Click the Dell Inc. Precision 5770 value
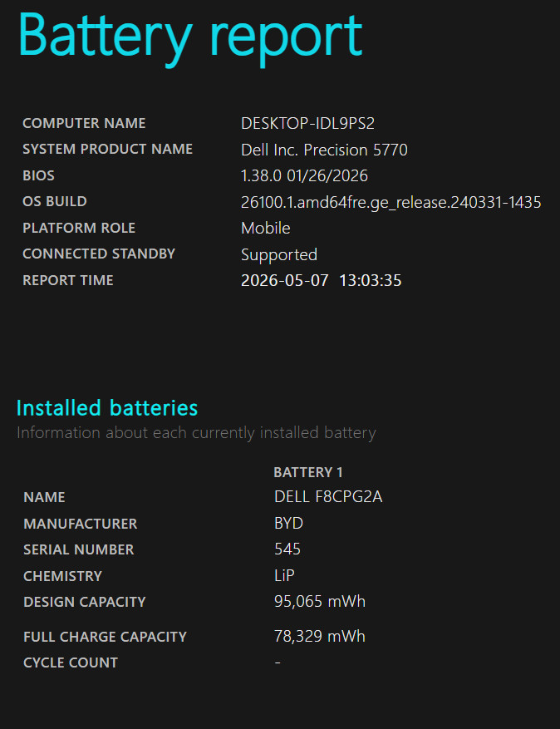This screenshot has height=729, width=560. click(x=324, y=150)
